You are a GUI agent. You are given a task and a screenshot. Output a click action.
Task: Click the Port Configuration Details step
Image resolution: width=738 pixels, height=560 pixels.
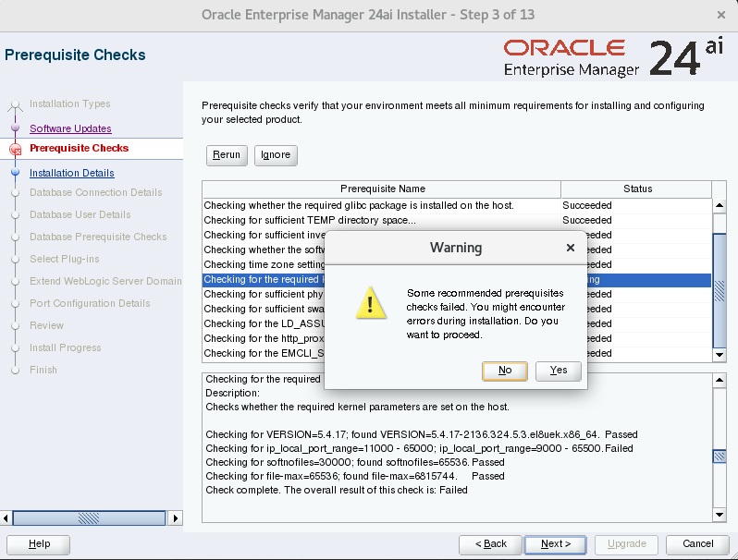coord(90,303)
